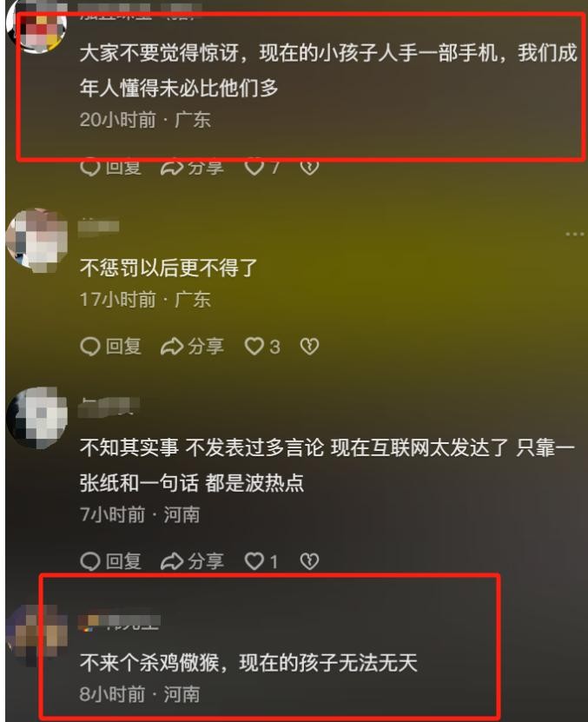This screenshot has width=588, height=722.
Task: Open avatar of the 7小时前 commenter
Action: tap(36, 418)
